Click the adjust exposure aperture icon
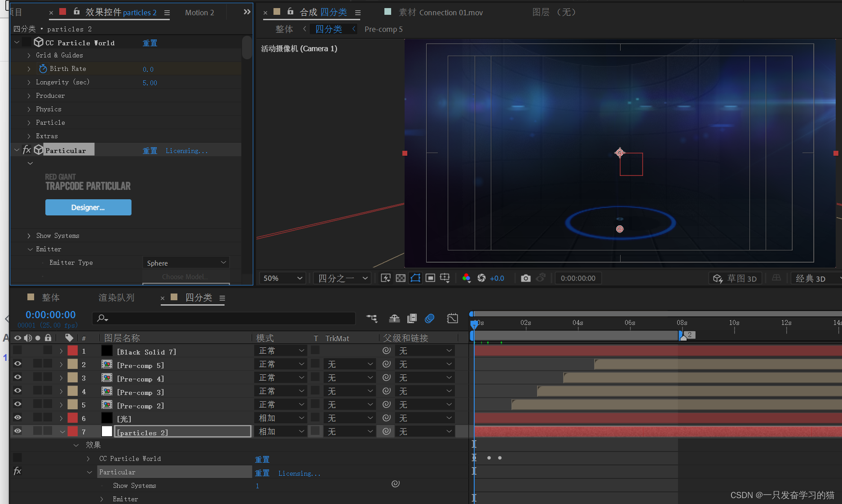The width and height of the screenshot is (842, 504). (481, 278)
